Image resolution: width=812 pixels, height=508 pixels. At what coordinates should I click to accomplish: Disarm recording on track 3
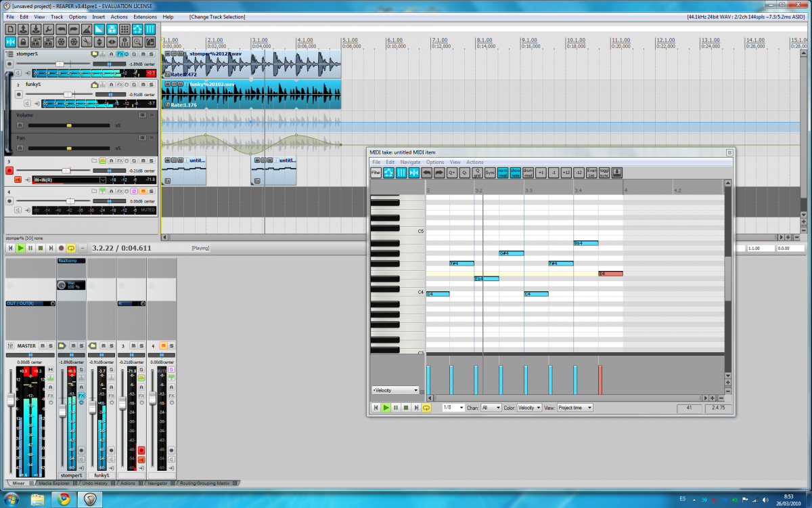pos(9,171)
